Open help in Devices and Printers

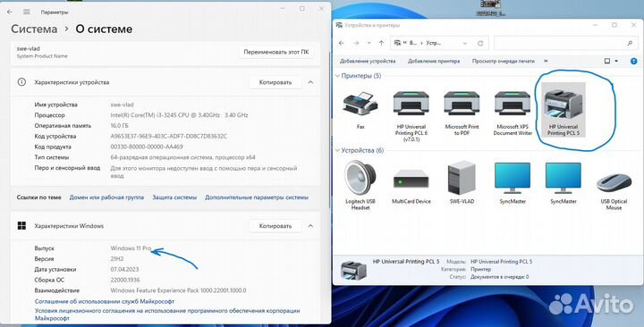click(634, 61)
